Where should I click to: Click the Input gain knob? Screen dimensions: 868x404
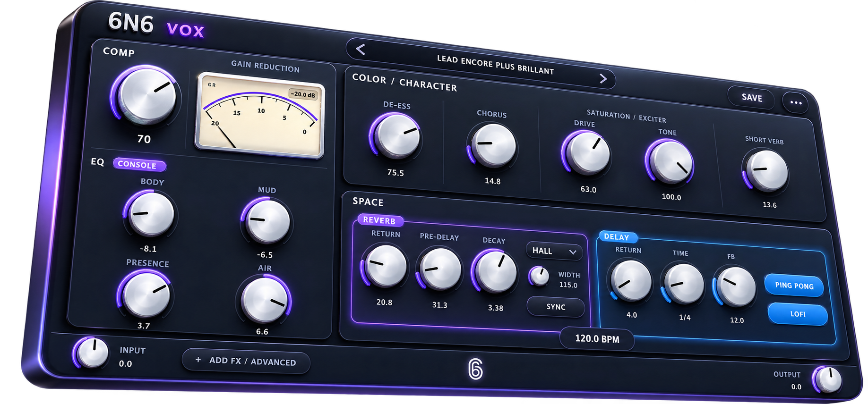[x=92, y=353]
